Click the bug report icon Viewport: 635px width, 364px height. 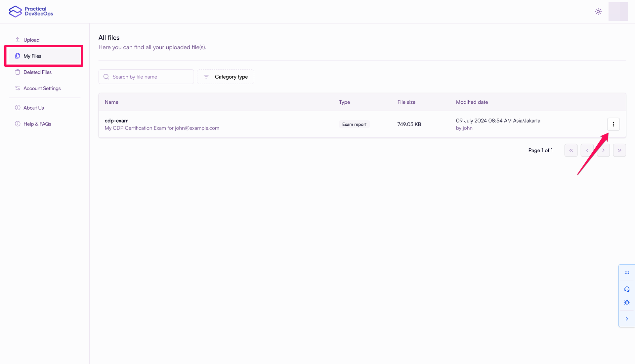tap(627, 303)
